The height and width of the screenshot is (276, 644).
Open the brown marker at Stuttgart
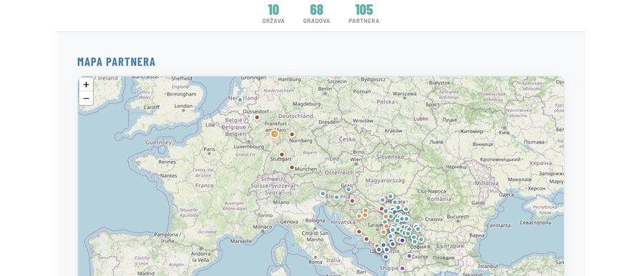click(282, 154)
